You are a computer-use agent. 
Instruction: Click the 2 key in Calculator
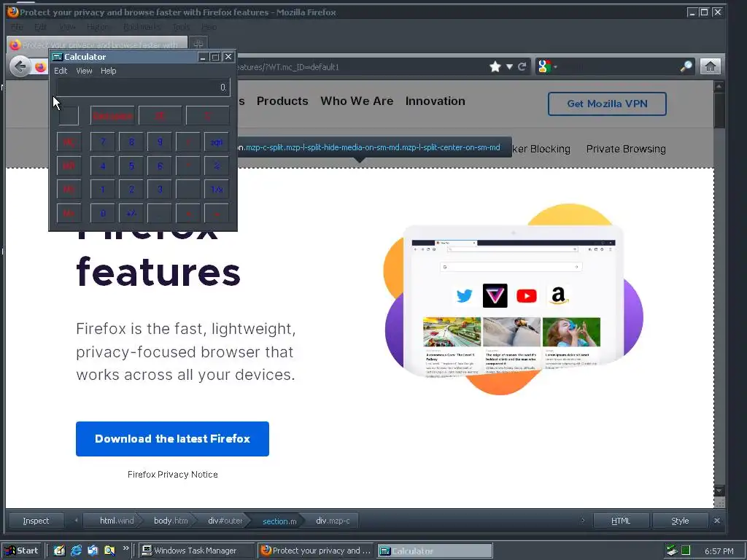[131, 190]
